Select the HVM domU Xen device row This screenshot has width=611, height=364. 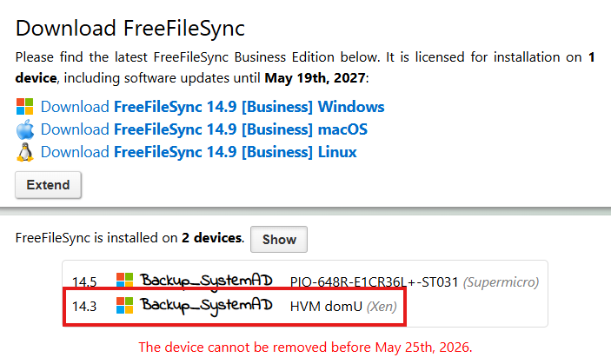(235, 307)
